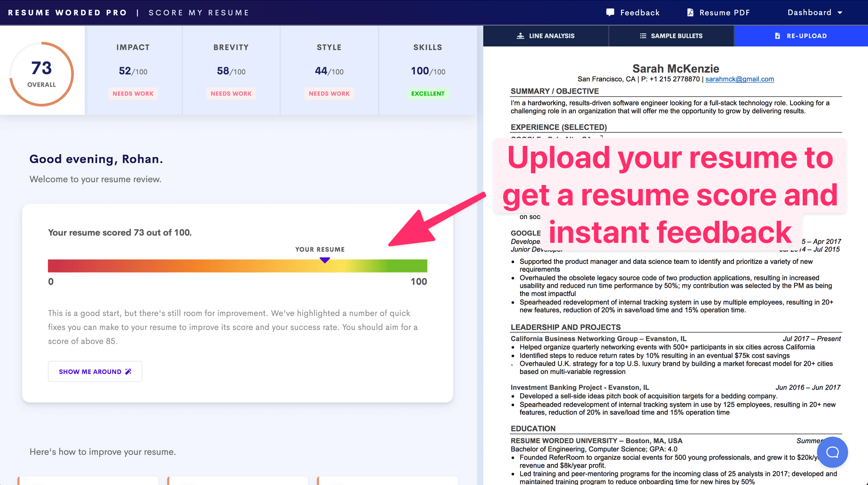The width and height of the screenshot is (868, 485).
Task: Select the Style score card
Action: (x=329, y=71)
